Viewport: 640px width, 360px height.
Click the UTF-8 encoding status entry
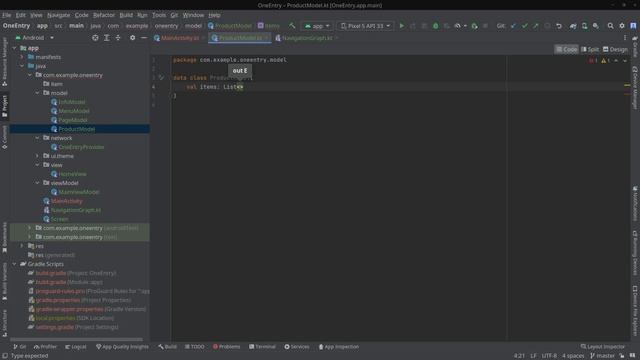549,356
